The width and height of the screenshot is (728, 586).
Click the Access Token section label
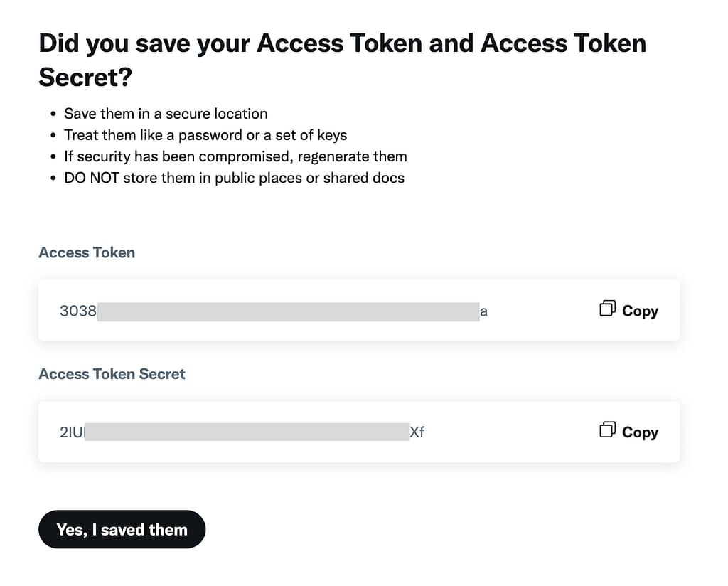(87, 252)
